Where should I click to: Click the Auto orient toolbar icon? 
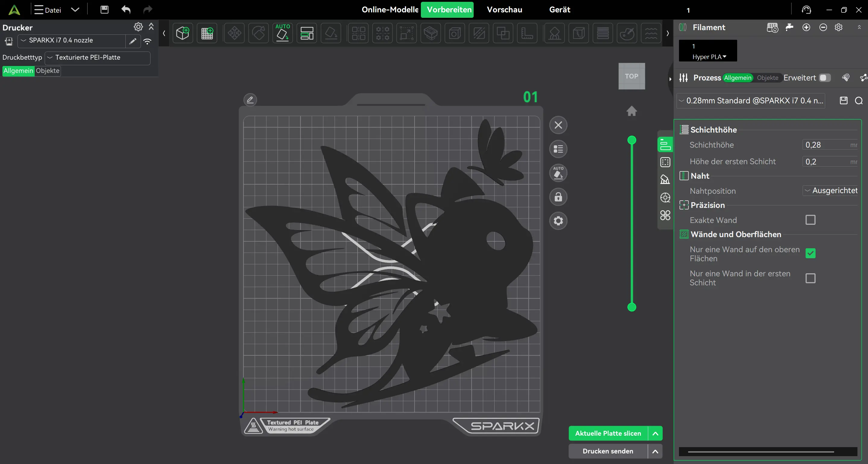point(282,33)
